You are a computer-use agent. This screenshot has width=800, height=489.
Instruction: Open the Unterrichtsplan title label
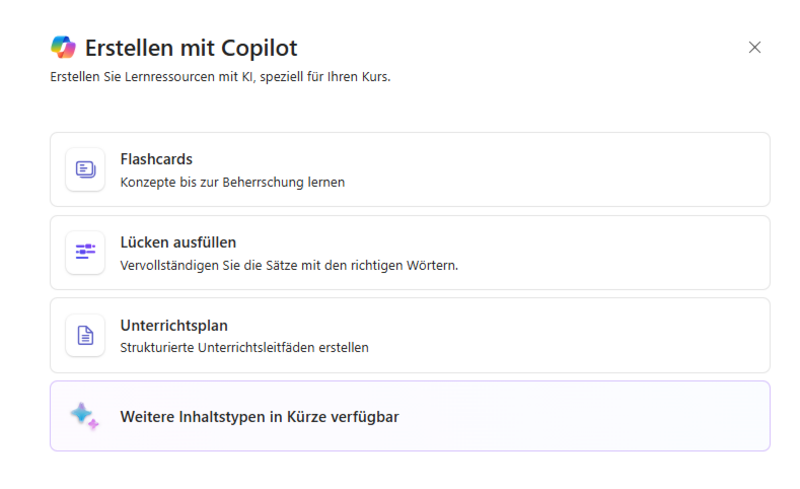tap(174, 325)
